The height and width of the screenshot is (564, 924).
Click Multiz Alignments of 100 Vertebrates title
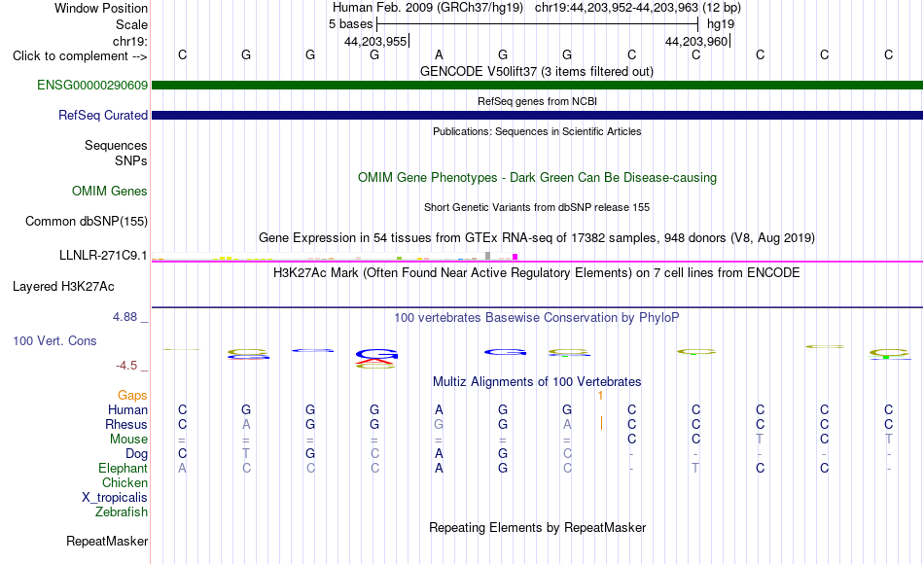point(537,381)
